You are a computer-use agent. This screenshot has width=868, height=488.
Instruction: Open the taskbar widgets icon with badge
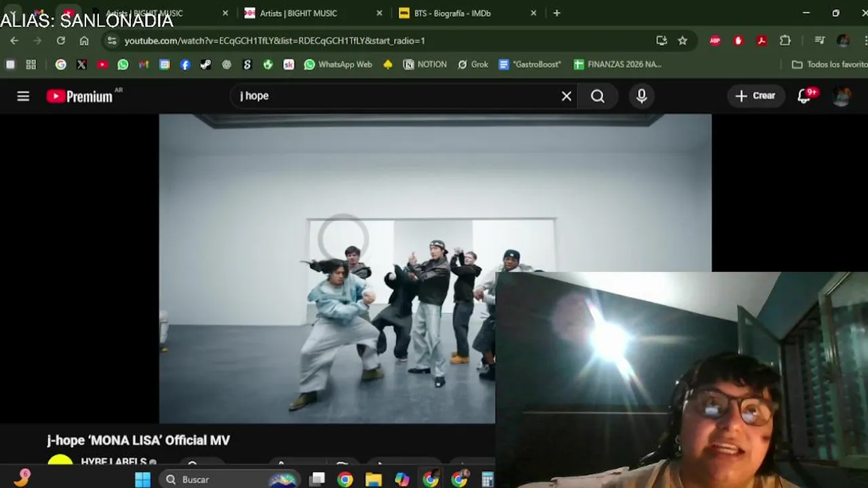coord(22,478)
